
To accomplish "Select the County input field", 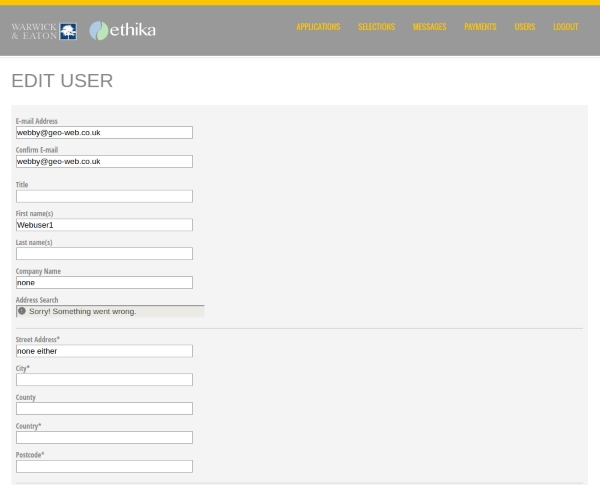I will (104, 408).
